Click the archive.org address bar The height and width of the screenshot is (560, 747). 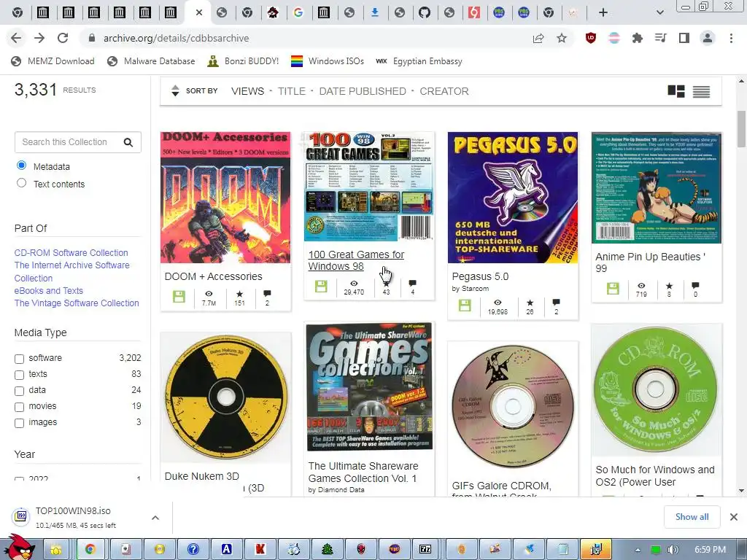pyautogui.click(x=305, y=38)
